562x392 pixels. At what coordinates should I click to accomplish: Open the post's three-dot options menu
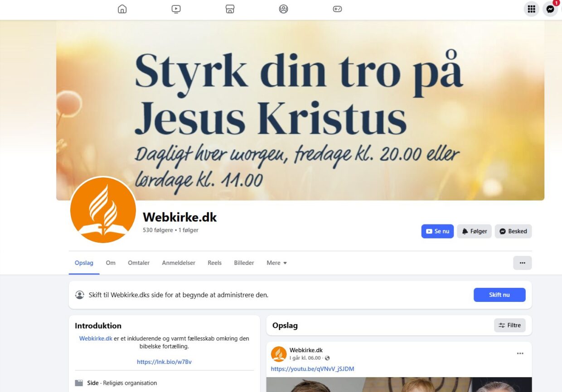point(520,354)
